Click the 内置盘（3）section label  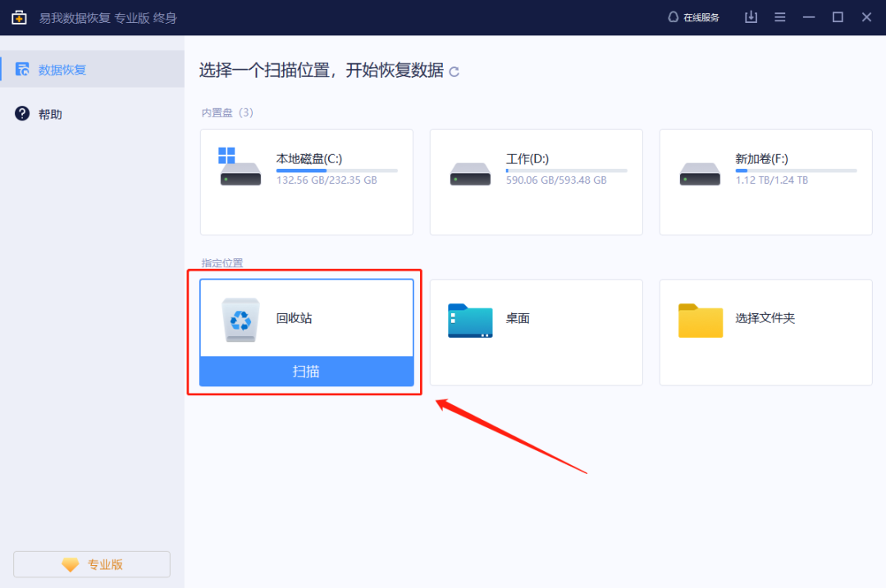pos(227,112)
